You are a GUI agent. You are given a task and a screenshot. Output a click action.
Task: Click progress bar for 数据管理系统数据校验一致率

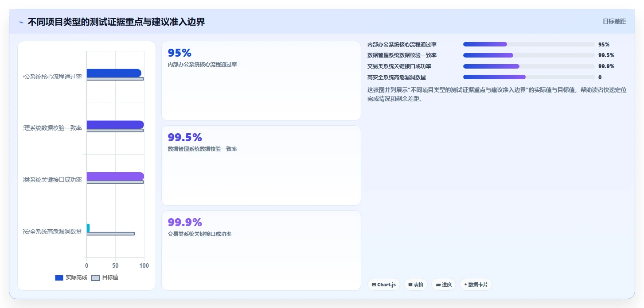(x=529, y=55)
